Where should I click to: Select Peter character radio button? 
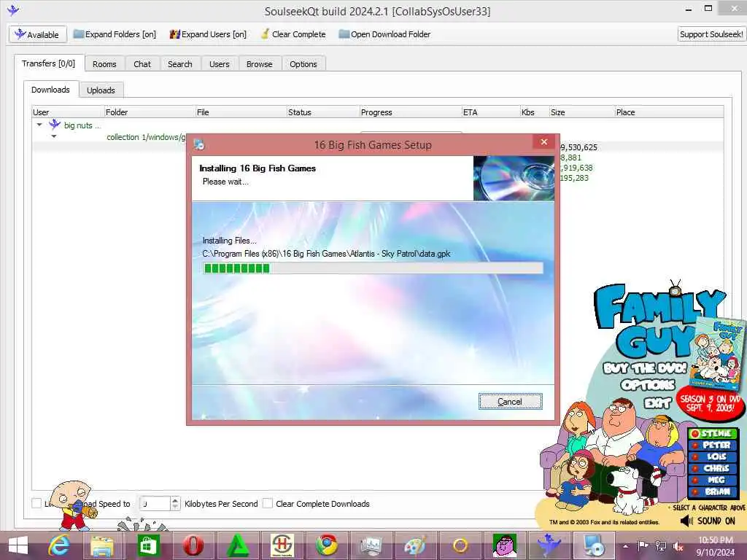[x=694, y=446]
